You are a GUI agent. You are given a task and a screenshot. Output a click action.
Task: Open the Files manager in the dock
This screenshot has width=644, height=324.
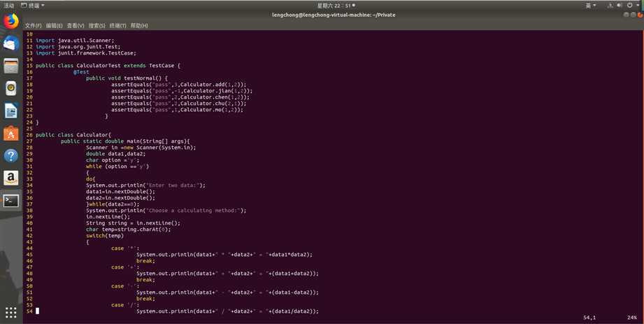click(x=11, y=66)
